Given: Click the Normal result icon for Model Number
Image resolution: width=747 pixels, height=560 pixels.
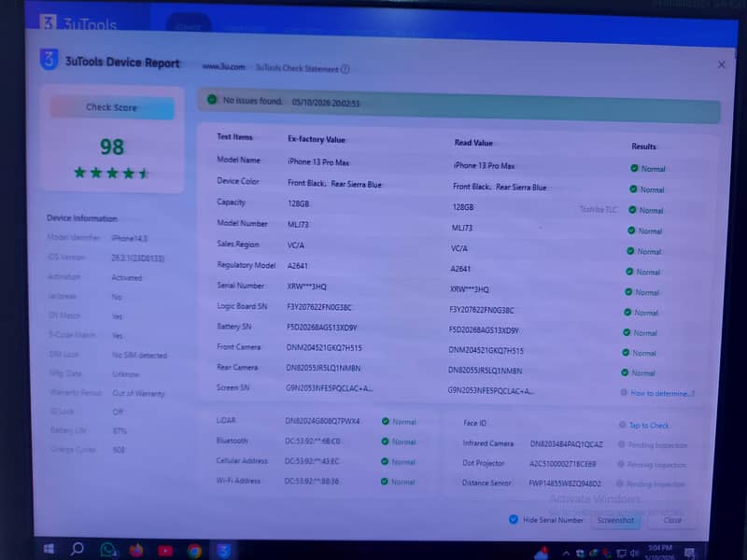Looking at the screenshot, I should tap(631, 231).
